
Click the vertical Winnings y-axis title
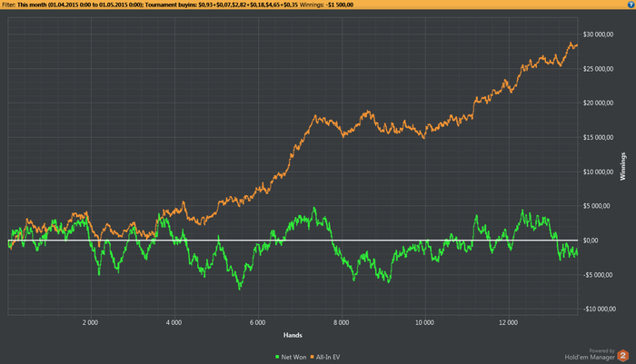tap(622, 166)
